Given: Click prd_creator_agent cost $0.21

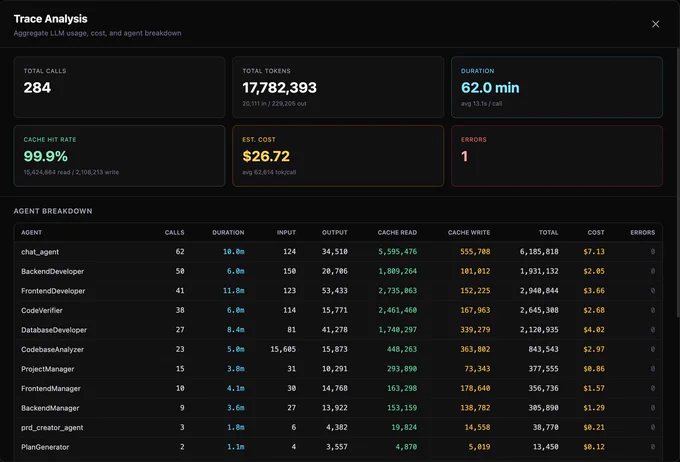Looking at the screenshot, I should [x=594, y=427].
